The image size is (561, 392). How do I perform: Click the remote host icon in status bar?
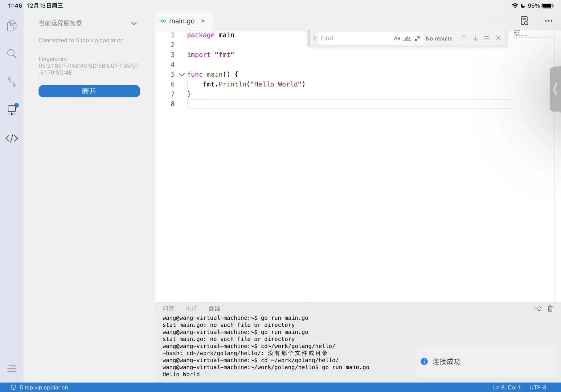pyautogui.click(x=13, y=387)
